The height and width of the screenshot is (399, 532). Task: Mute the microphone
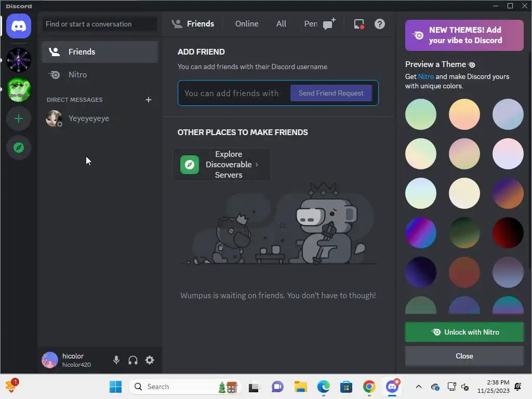coord(116,360)
